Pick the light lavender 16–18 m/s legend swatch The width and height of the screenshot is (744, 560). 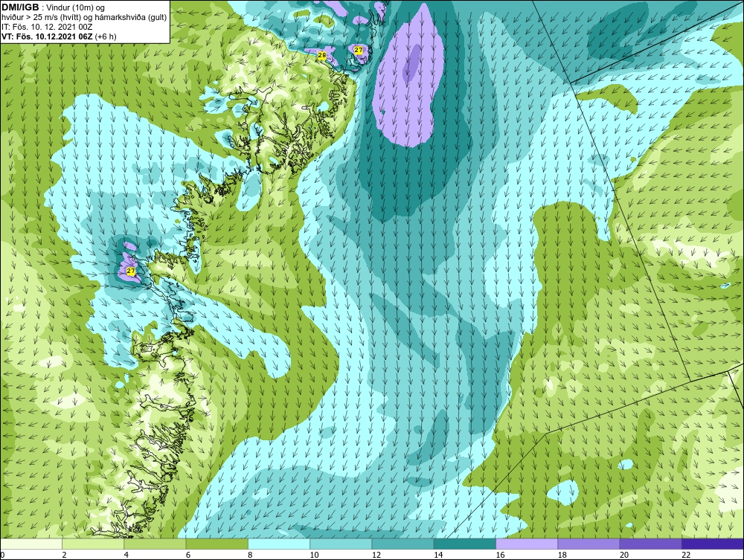[x=527, y=544]
